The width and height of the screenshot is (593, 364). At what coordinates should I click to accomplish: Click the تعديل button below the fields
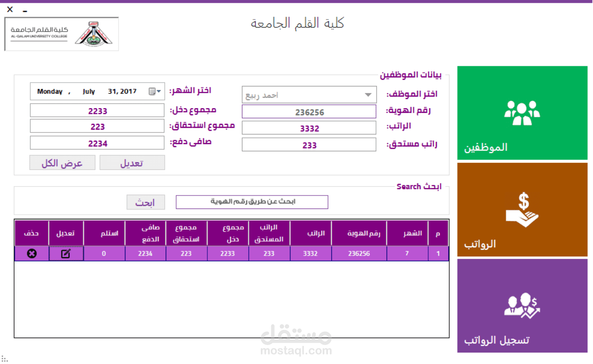132,162
